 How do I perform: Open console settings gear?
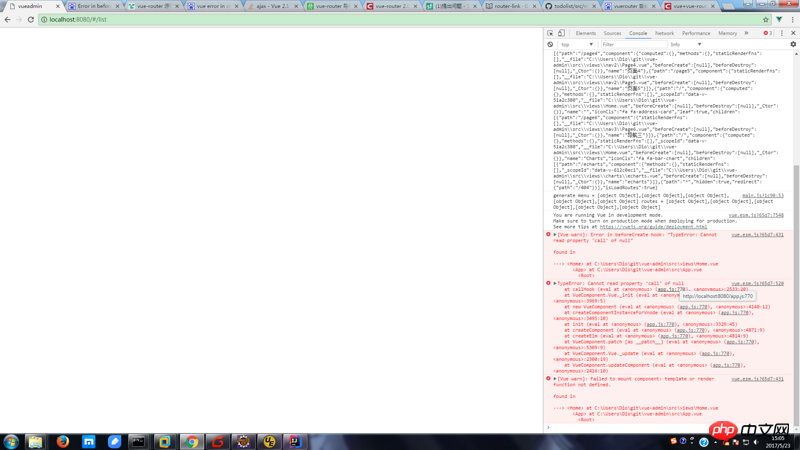(793, 44)
